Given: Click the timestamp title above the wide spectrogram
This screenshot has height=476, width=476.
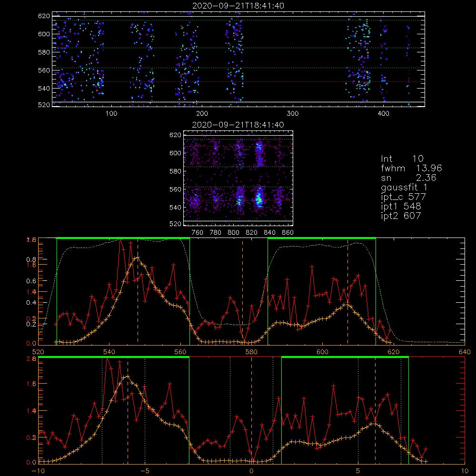Looking at the screenshot, I should pos(238,6).
